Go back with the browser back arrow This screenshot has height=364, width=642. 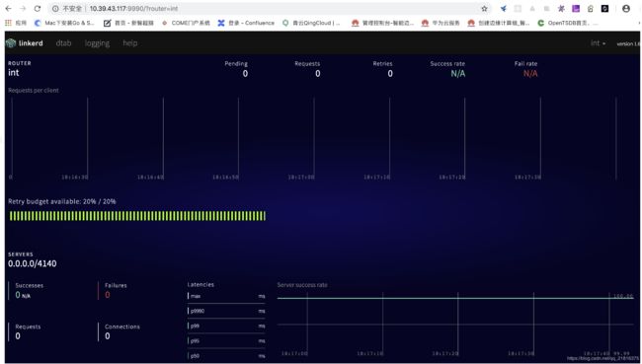8,8
